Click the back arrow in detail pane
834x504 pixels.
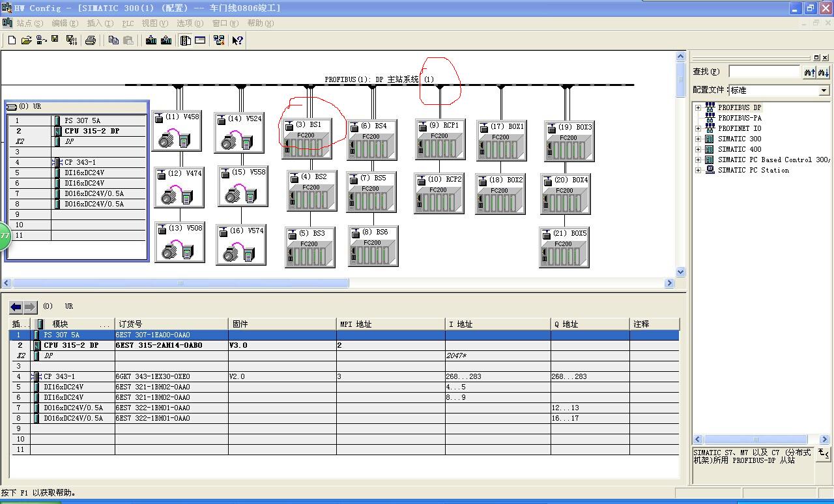click(x=16, y=307)
